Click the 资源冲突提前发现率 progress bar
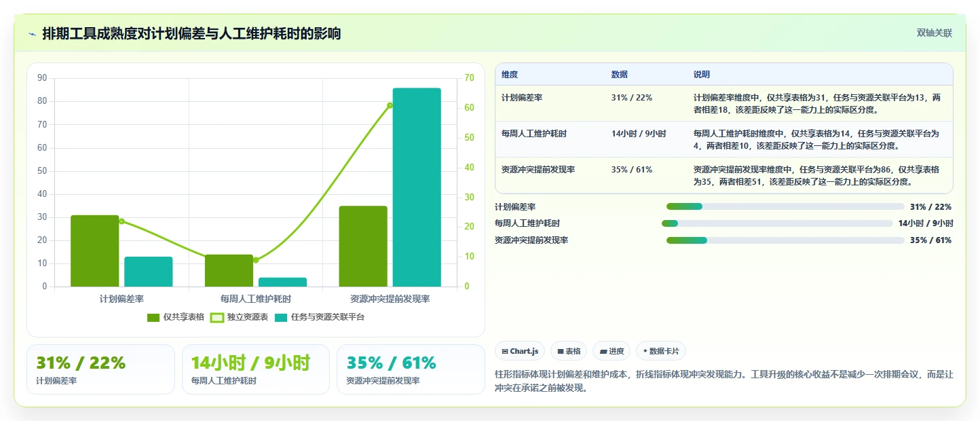 785,240
